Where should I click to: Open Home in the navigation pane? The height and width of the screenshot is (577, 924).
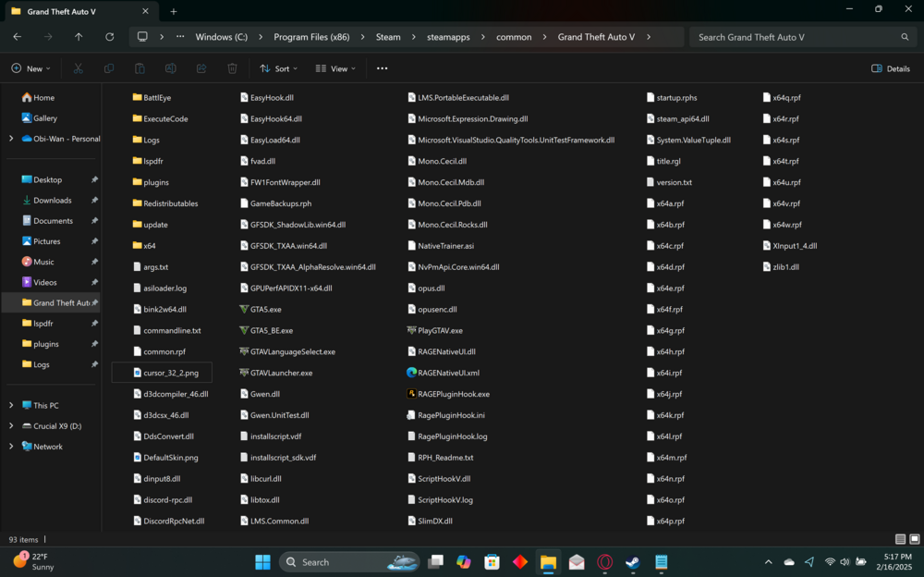tap(39, 97)
